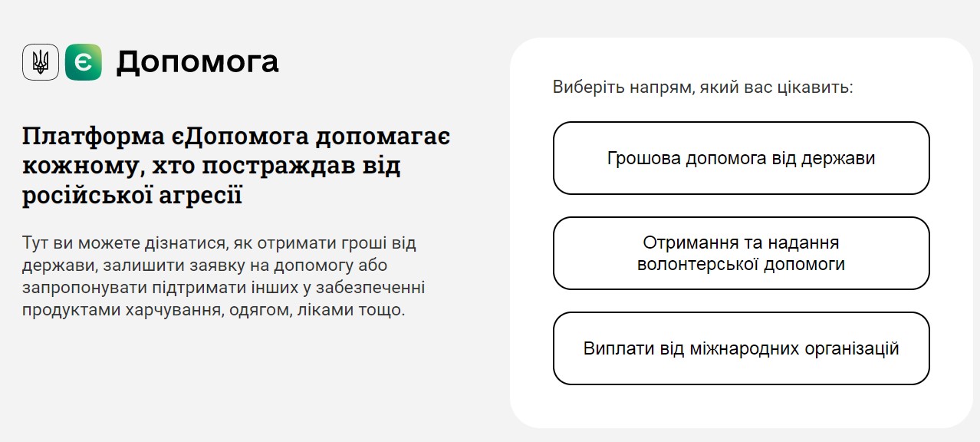The width and height of the screenshot is (980, 442).
Task: Click the heading line російської агресії
Action: click(x=132, y=195)
